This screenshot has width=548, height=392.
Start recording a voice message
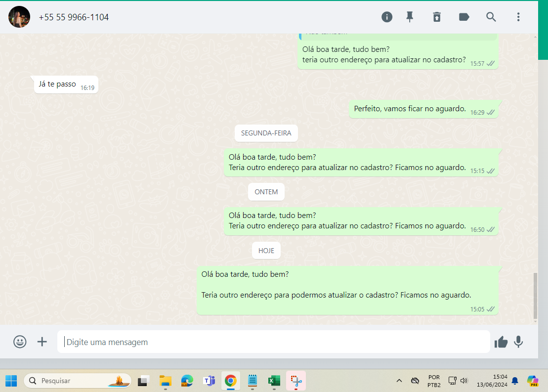[518, 342]
